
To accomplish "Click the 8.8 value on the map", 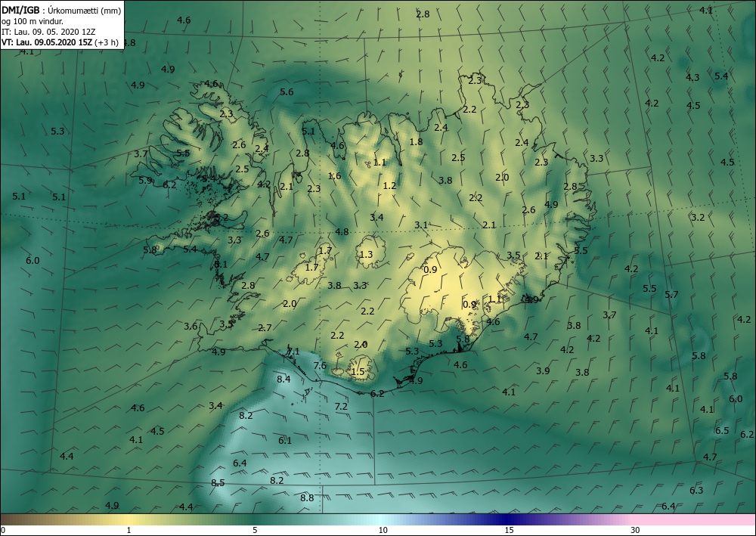I will pos(307,498).
